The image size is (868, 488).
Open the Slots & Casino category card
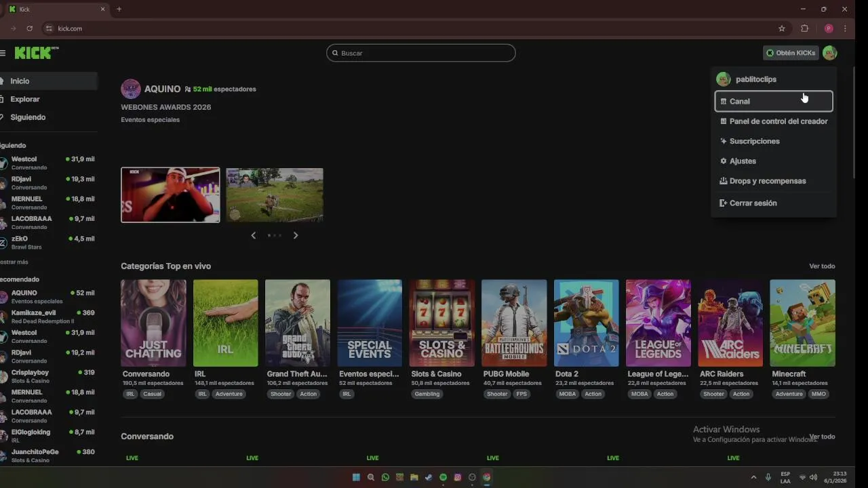coord(442,323)
